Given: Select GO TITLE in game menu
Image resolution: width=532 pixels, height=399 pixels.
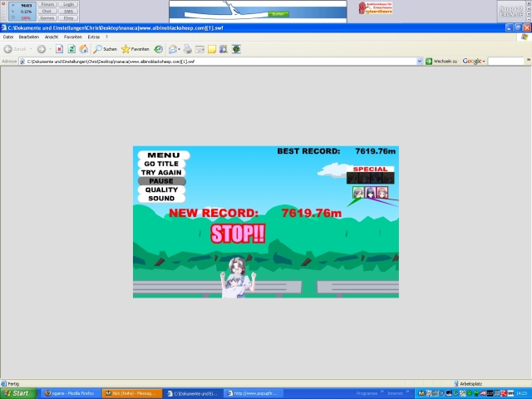Looking at the screenshot, I should (x=161, y=164).
